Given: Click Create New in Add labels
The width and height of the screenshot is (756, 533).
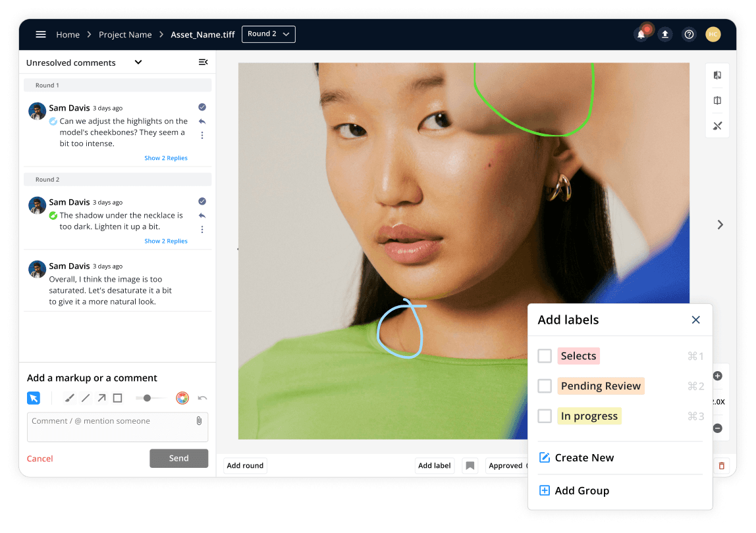Looking at the screenshot, I should click(x=584, y=457).
